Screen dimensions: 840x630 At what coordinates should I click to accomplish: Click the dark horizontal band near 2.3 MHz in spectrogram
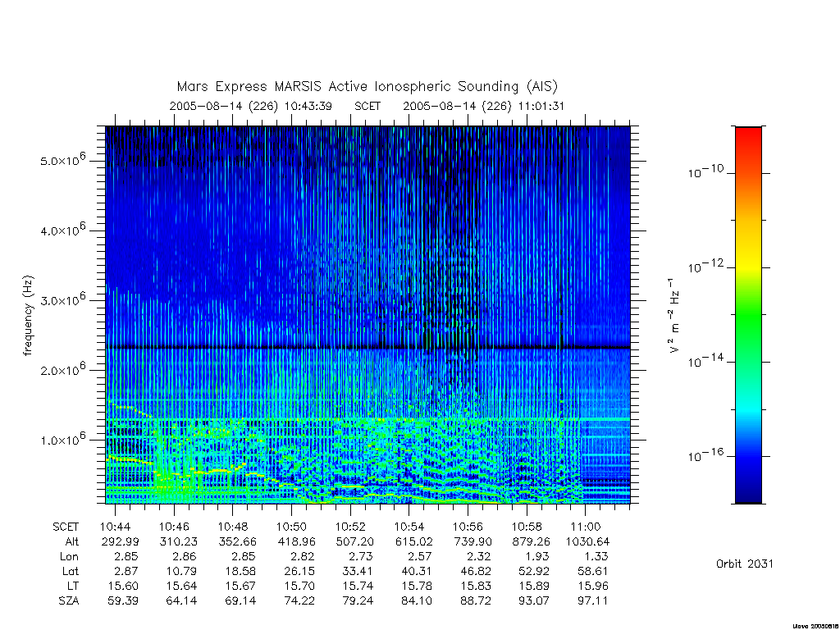tap(367, 348)
